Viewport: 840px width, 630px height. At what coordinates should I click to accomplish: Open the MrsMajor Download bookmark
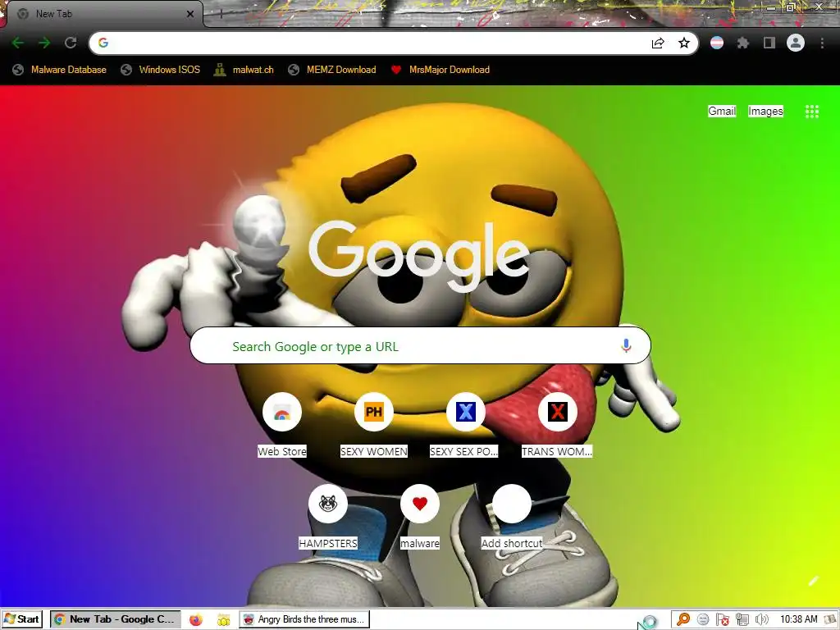[441, 70]
